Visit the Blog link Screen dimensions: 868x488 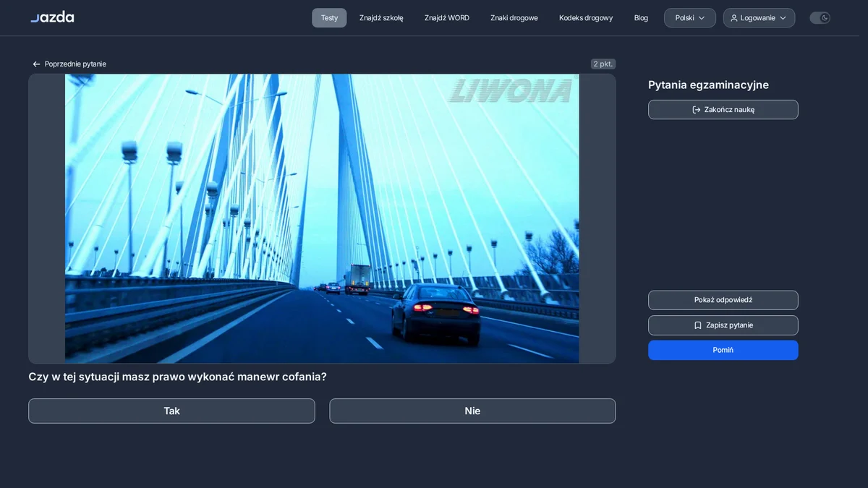pyautogui.click(x=641, y=18)
